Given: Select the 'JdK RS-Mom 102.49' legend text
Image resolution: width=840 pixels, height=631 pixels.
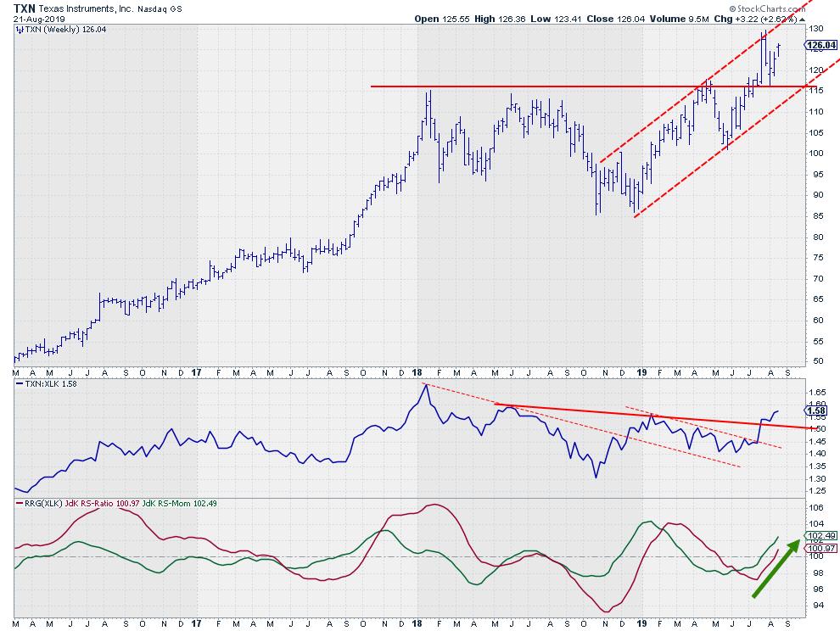Looking at the screenshot, I should pyautogui.click(x=180, y=504).
